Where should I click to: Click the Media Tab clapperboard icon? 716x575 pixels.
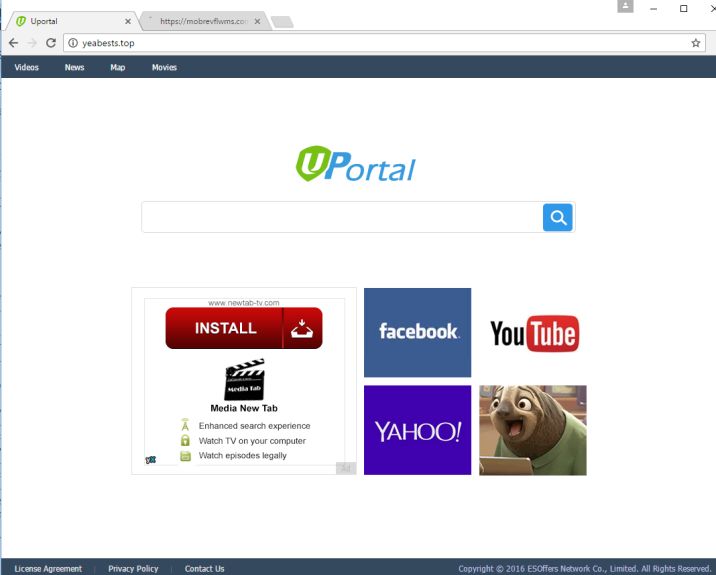[245, 379]
